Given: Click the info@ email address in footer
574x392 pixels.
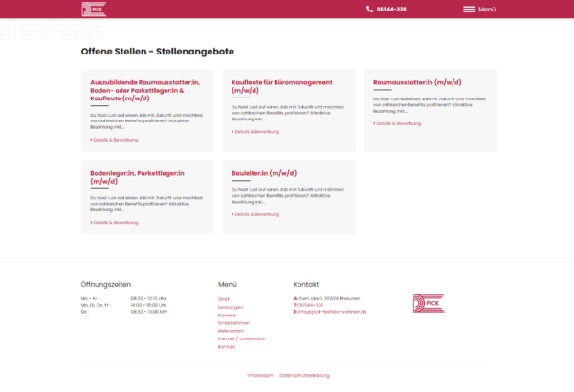Looking at the screenshot, I should coord(332,312).
